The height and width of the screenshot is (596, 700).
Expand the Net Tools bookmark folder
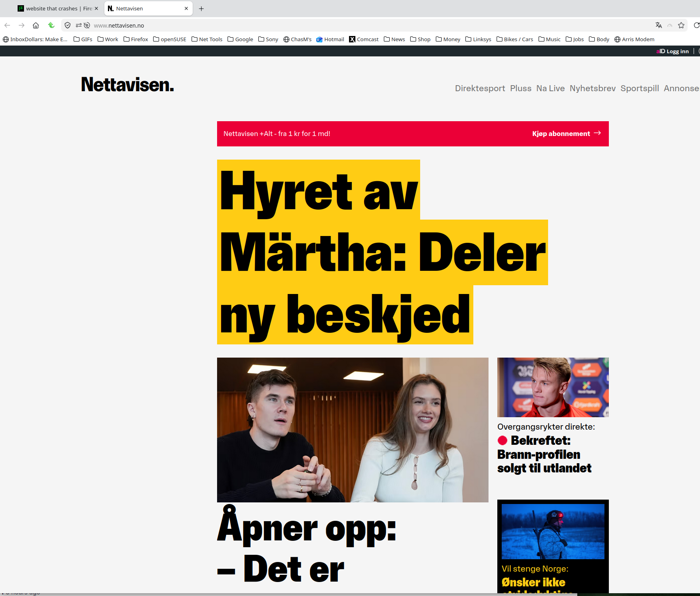pyautogui.click(x=207, y=39)
